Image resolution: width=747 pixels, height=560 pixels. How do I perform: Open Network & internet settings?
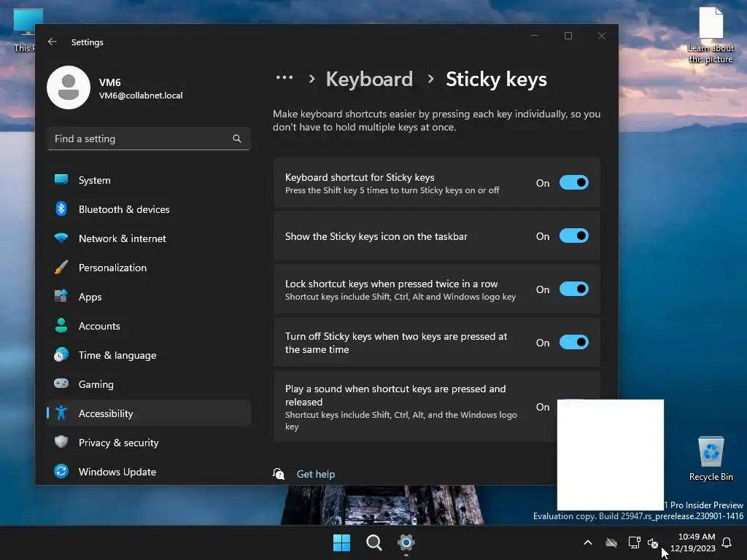pos(149,238)
